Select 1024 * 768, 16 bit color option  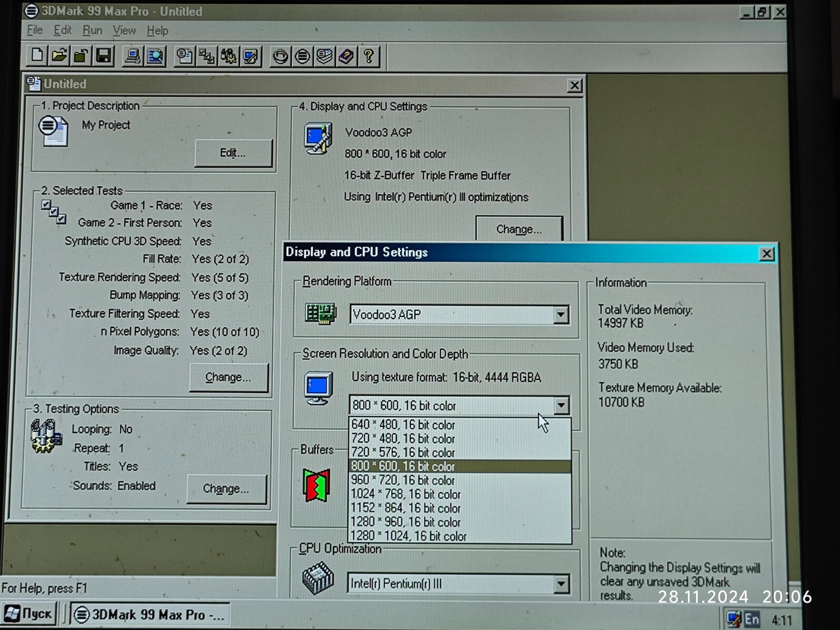click(x=460, y=494)
